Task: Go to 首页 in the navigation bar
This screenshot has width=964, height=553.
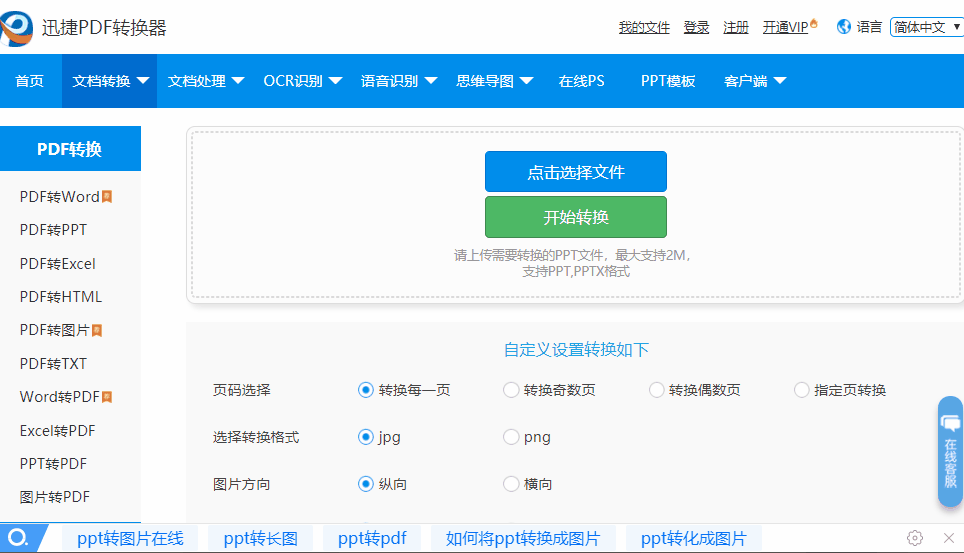Action: pyautogui.click(x=30, y=81)
